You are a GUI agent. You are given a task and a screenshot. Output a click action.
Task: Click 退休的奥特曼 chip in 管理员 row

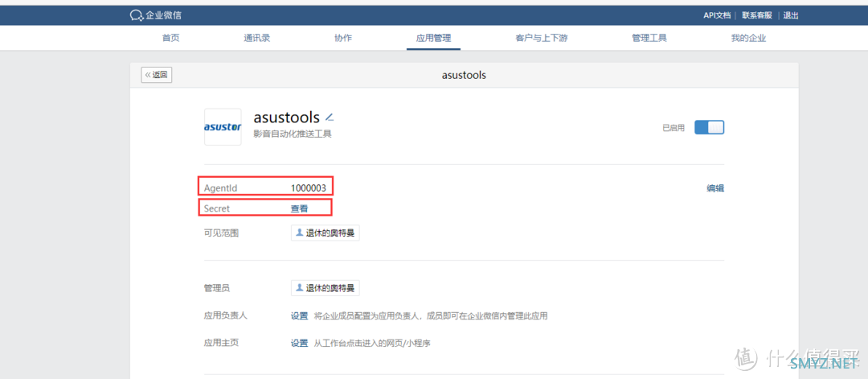[325, 288]
